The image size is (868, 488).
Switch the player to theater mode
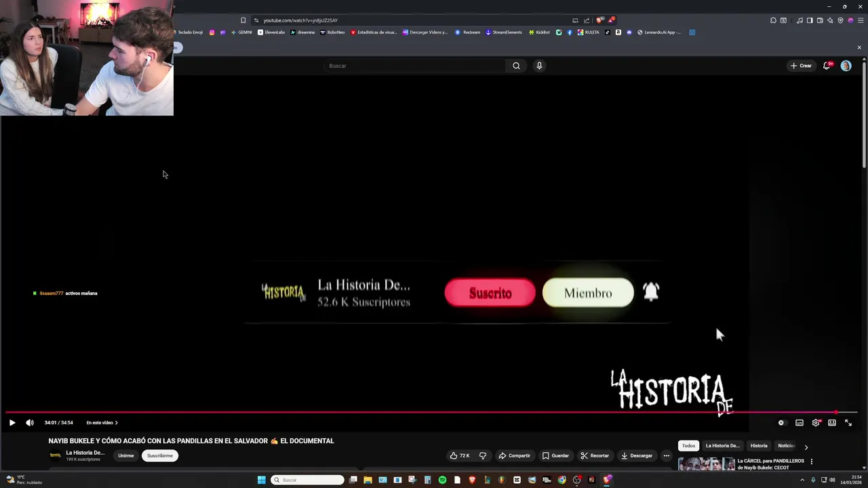pyautogui.click(x=832, y=423)
